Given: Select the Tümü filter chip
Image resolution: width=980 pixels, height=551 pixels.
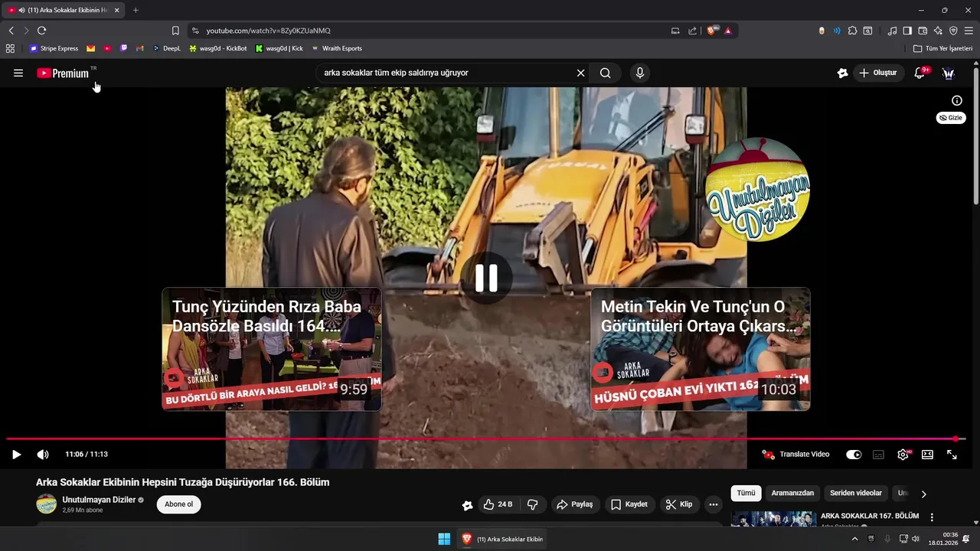Looking at the screenshot, I should [x=746, y=494].
